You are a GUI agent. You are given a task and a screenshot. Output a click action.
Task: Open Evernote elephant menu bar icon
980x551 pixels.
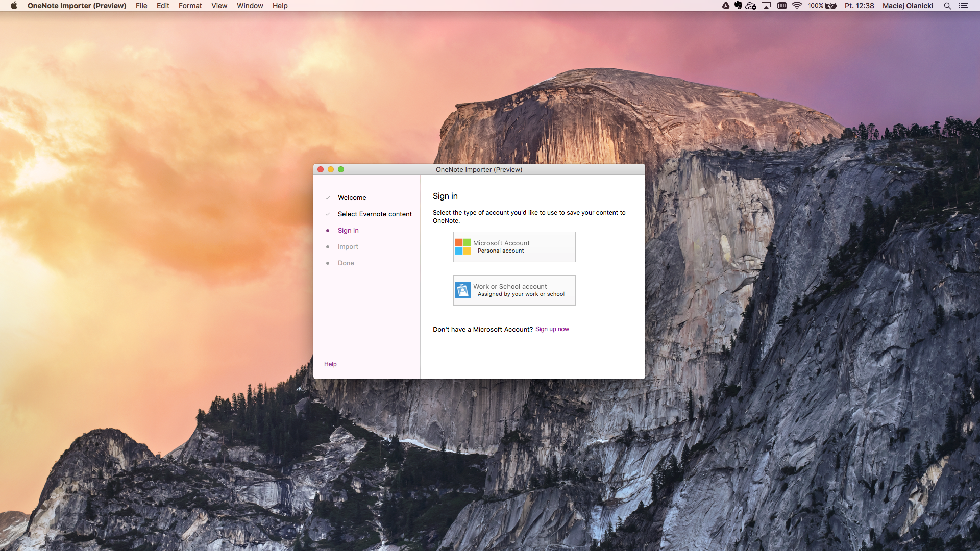[x=738, y=6]
